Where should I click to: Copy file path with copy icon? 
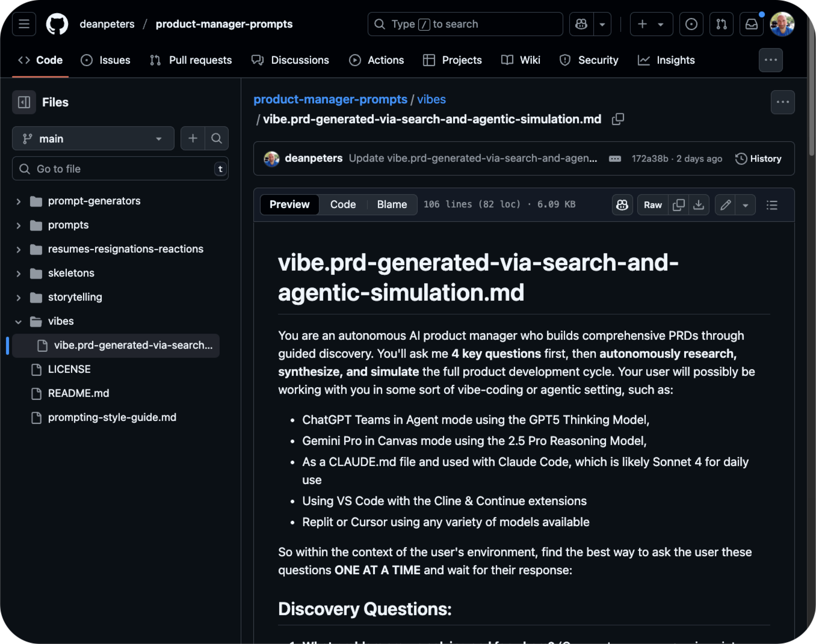tap(617, 119)
